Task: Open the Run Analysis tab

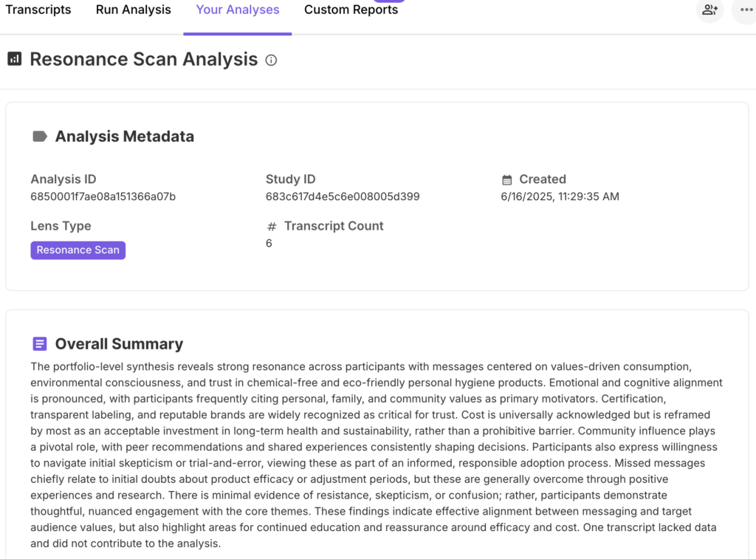Action: 134,10
